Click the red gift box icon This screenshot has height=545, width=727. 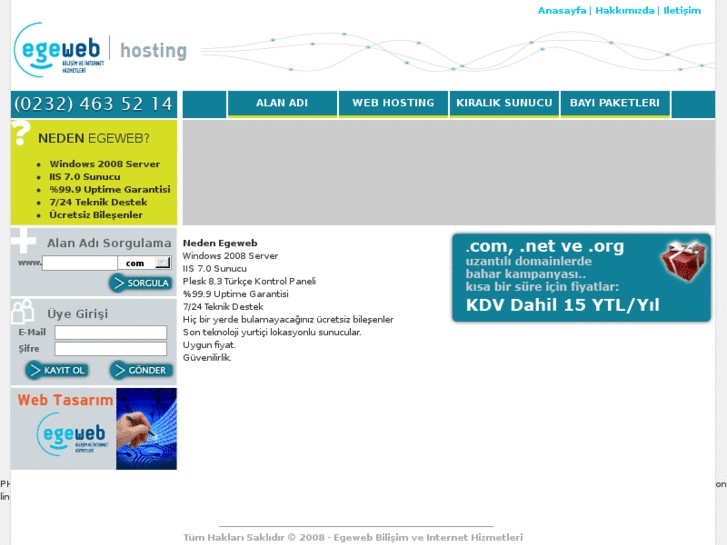coord(683,260)
